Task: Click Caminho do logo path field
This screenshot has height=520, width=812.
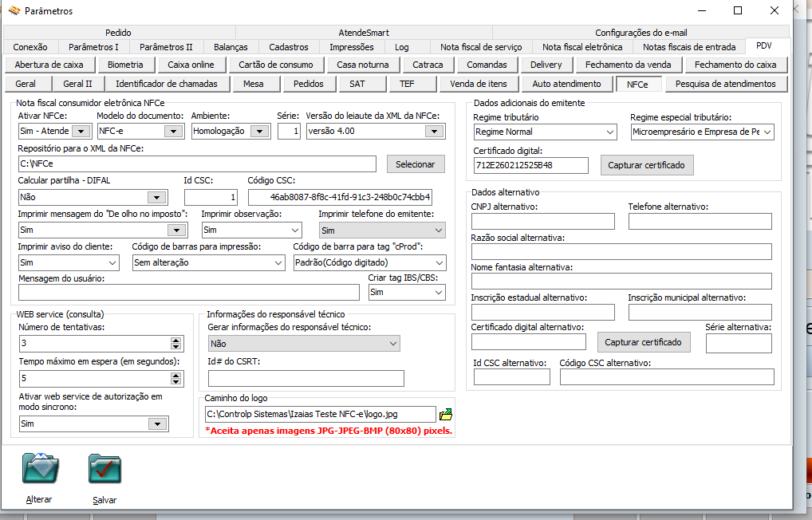Action: (x=321, y=415)
